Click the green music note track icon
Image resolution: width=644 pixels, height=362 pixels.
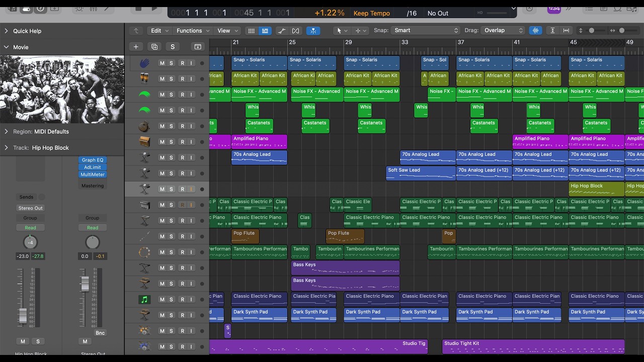[x=145, y=300]
